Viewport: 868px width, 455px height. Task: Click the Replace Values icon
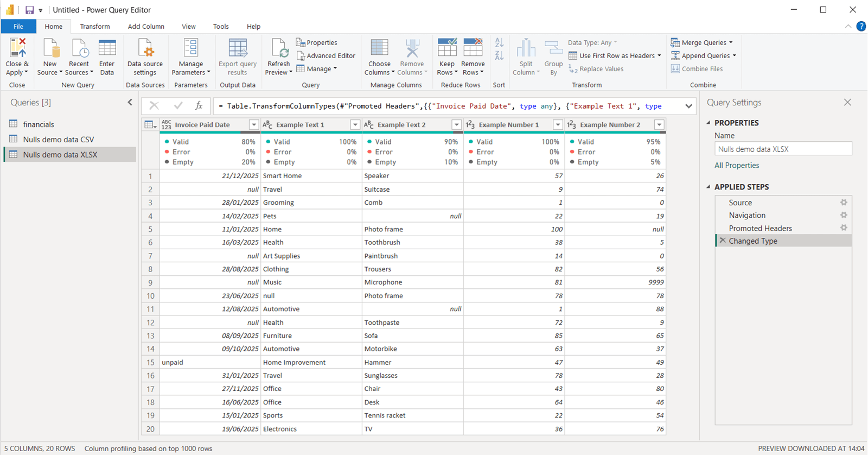pyautogui.click(x=573, y=69)
